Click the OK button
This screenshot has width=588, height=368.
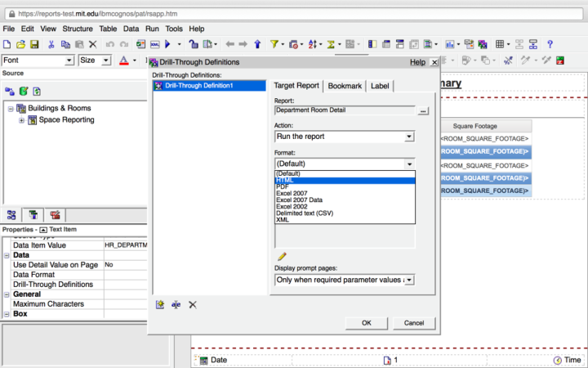(x=367, y=323)
